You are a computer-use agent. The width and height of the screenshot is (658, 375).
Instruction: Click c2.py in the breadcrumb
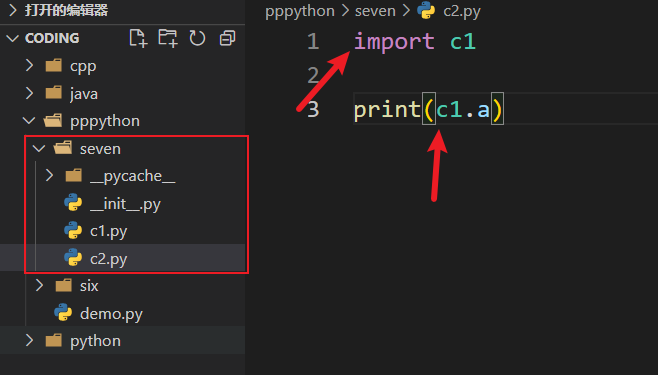(462, 11)
